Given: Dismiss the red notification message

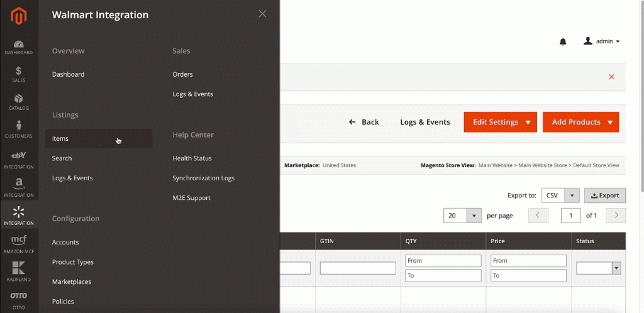Looking at the screenshot, I should pos(611,77).
